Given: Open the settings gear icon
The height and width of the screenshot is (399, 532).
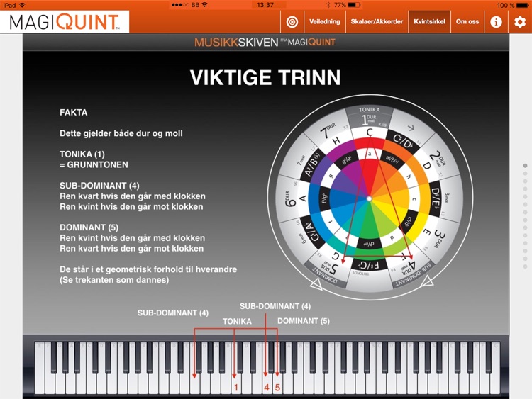Looking at the screenshot, I should pyautogui.click(x=520, y=22).
